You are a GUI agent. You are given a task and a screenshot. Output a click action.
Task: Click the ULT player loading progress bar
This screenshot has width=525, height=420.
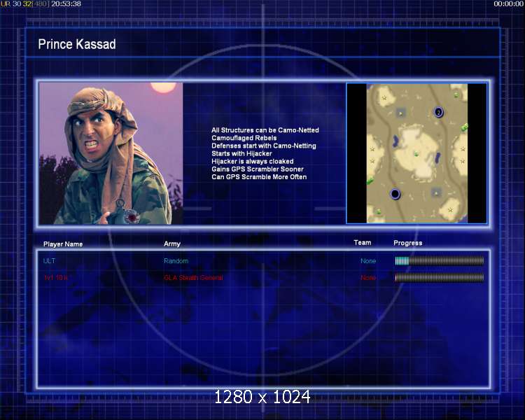point(440,260)
